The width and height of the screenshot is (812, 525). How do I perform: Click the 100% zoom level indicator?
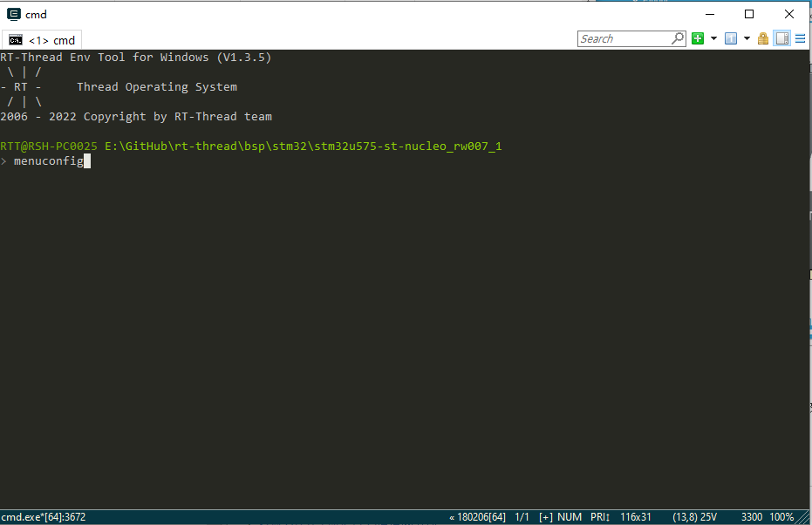[x=781, y=517]
